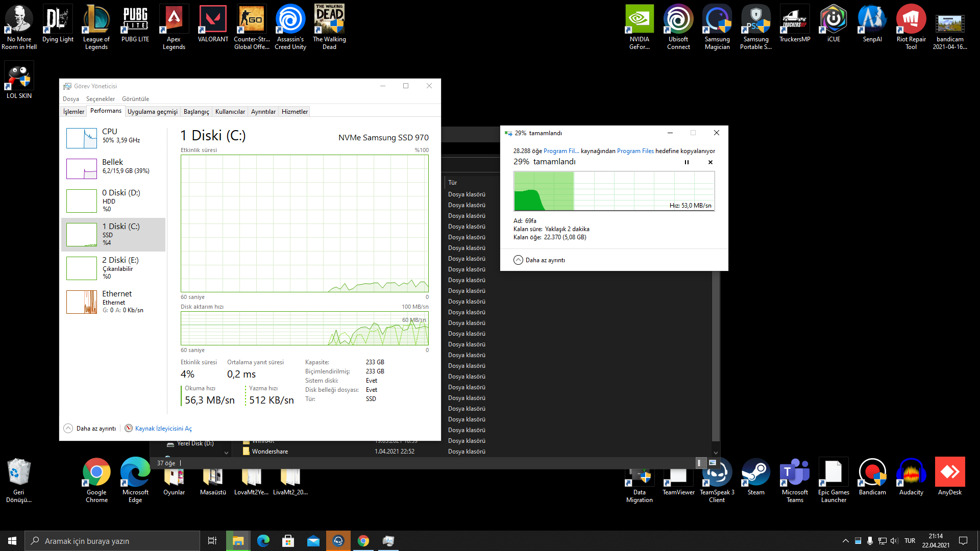Open volume control in system tray
Screen dimensions: 980x551
point(894,541)
